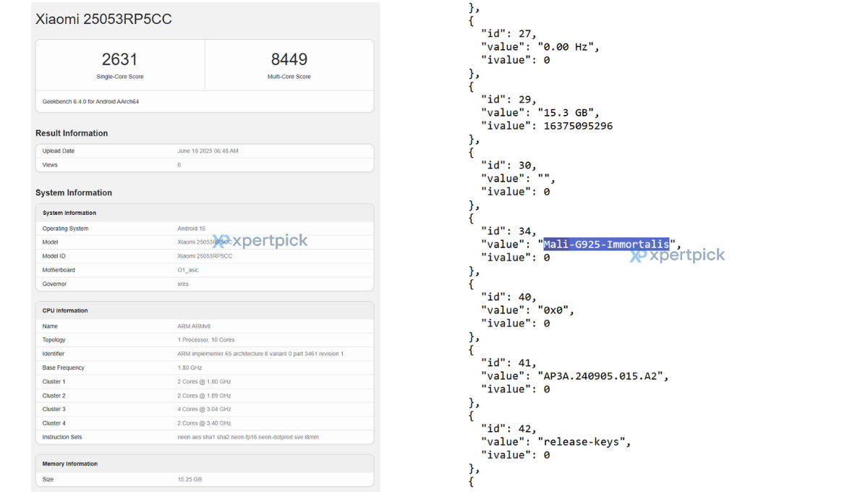
Task: Click the Operating System row label
Action: coord(65,229)
